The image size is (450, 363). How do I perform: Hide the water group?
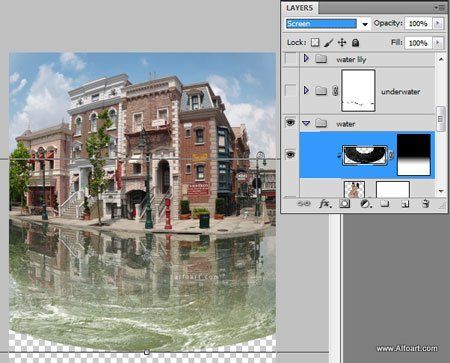(x=290, y=123)
